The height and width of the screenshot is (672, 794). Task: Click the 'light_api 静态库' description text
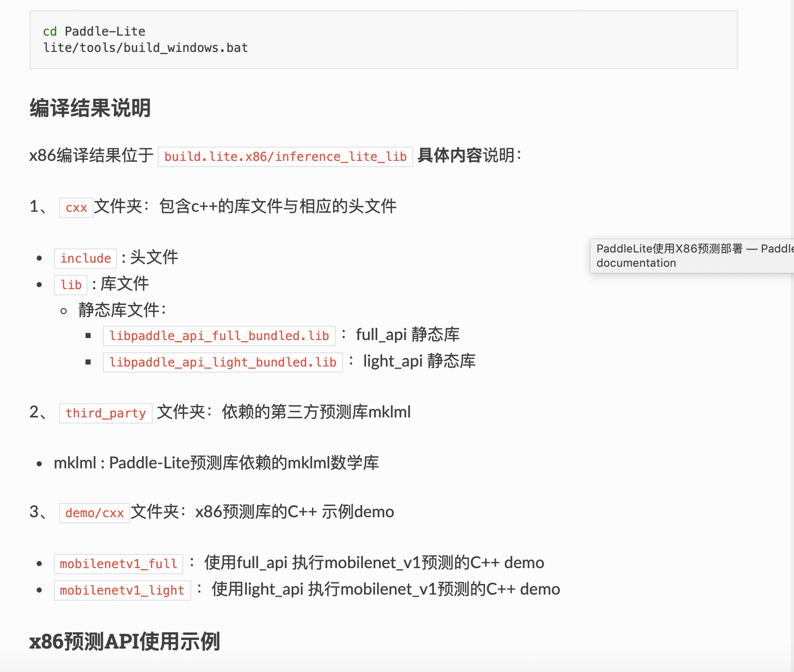click(x=419, y=361)
